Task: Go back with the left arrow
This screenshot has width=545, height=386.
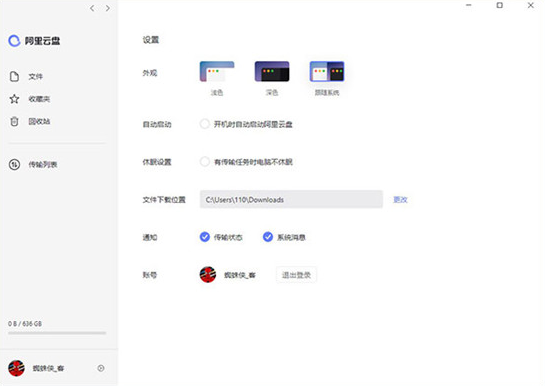Action: pos(92,8)
